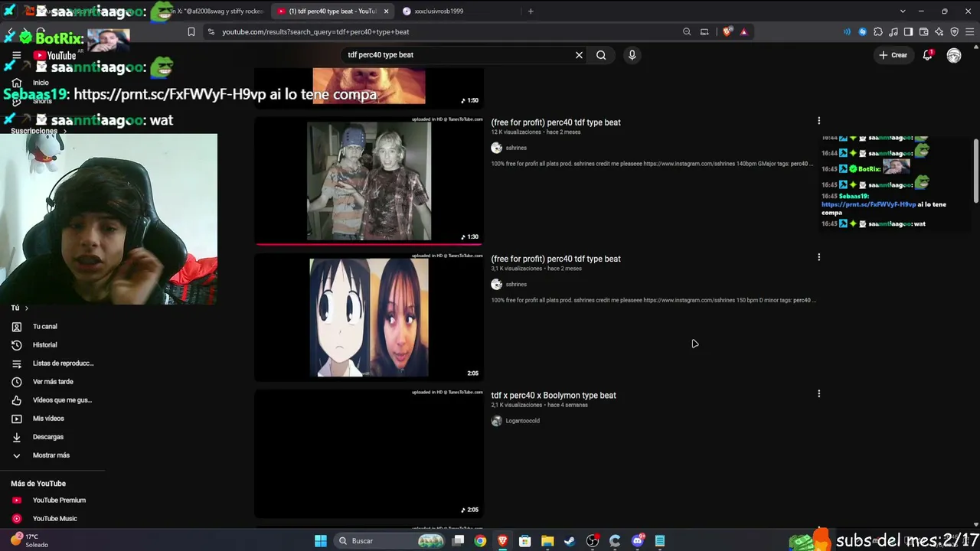This screenshot has width=980, height=551.
Task: Open Brave Rewards triangle icon
Action: point(743,32)
